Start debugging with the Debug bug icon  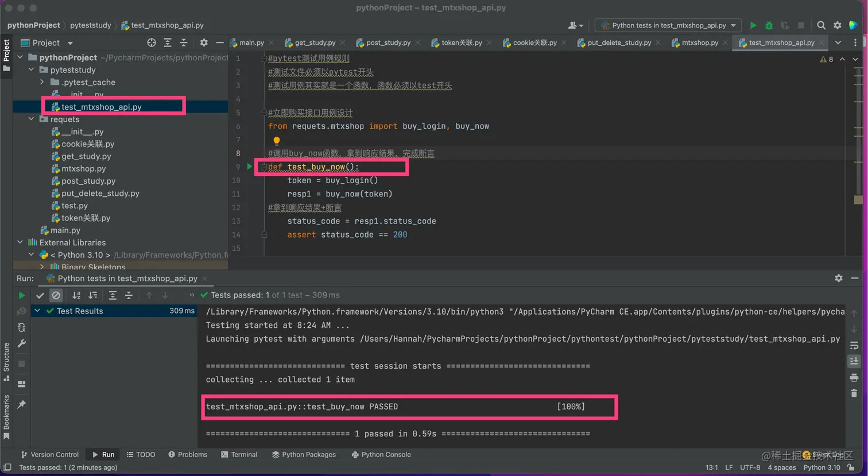(x=769, y=25)
